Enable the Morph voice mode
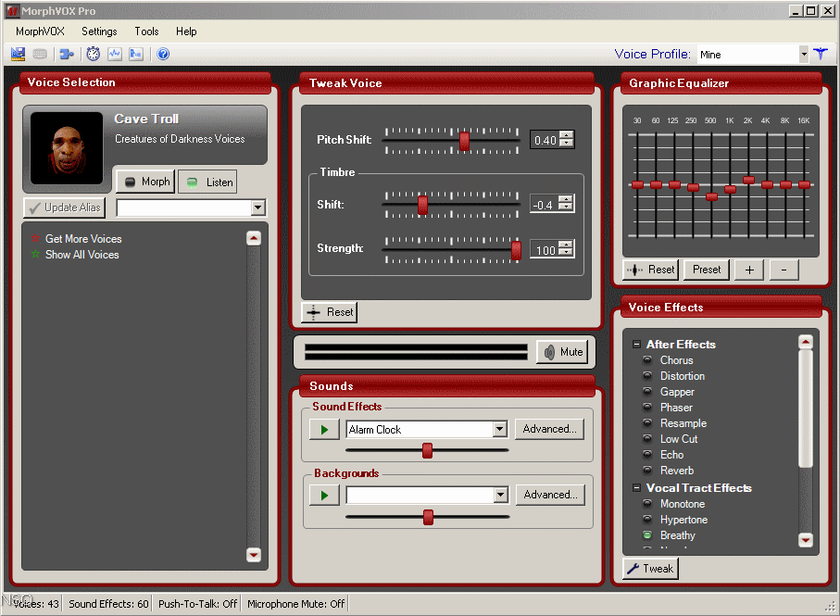Screen dimensions: 840x616 point(144,182)
